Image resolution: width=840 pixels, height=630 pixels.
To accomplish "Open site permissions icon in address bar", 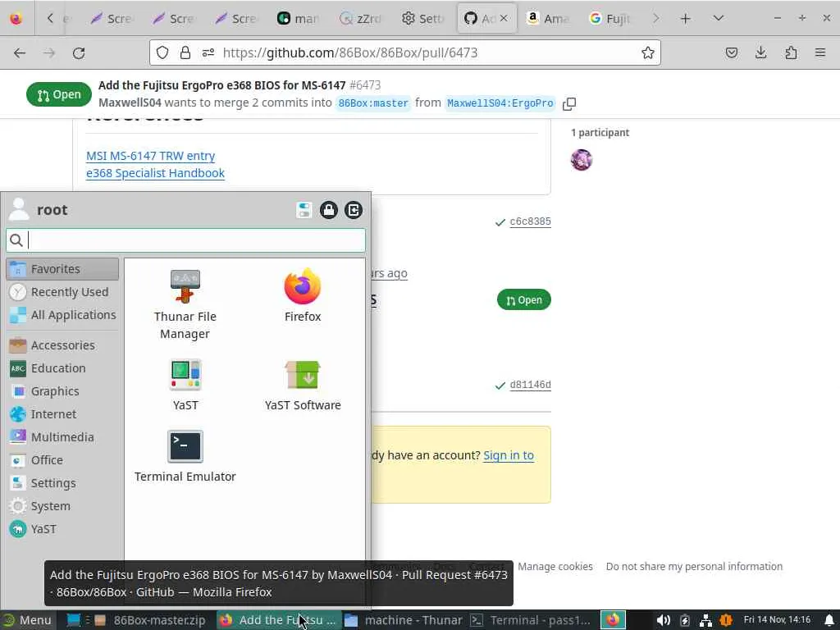I will tap(208, 52).
